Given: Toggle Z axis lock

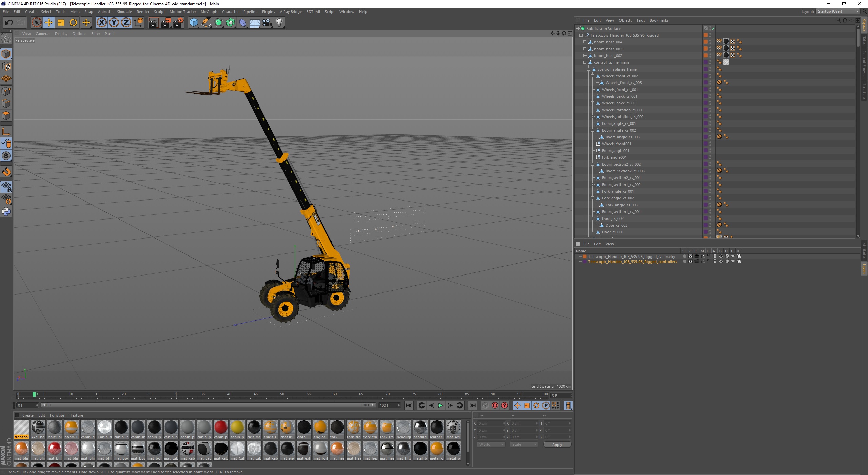Looking at the screenshot, I should pos(126,23).
